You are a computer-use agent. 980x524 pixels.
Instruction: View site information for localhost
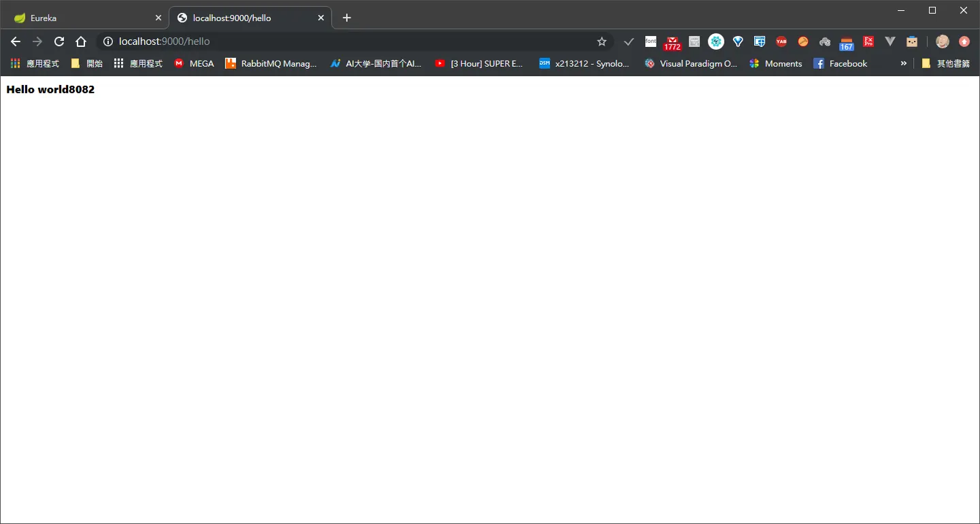tap(108, 42)
